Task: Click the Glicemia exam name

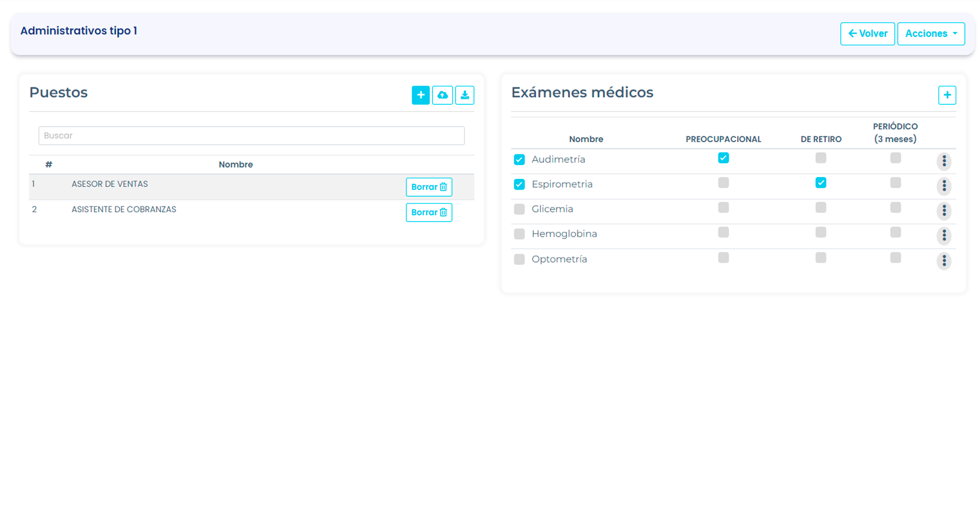Action: click(552, 209)
